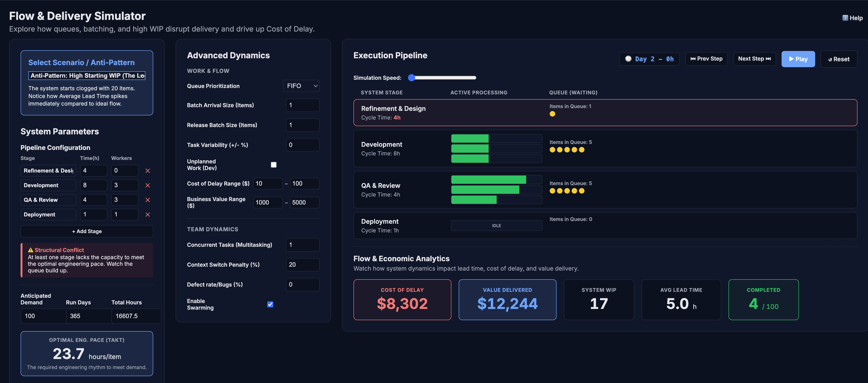This screenshot has height=383, width=868.
Task: Open the Select Scenario / Anti-Pattern dropdown
Action: [87, 75]
